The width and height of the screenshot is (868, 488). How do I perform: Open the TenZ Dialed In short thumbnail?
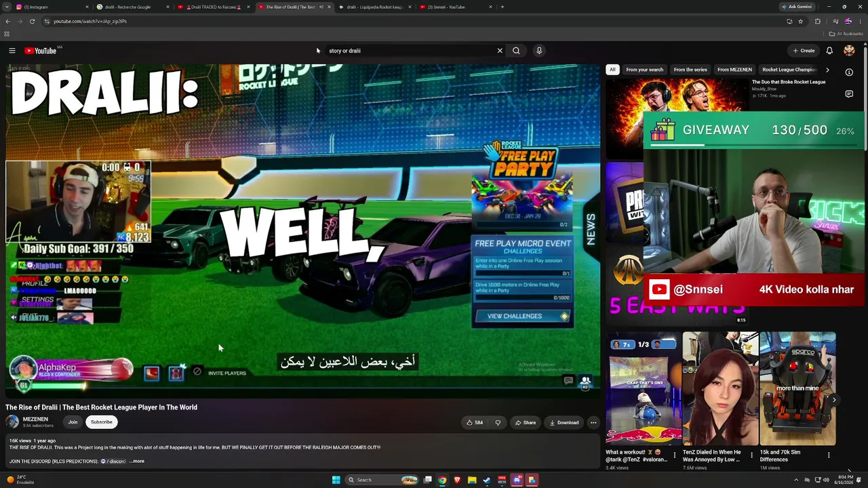tap(720, 388)
